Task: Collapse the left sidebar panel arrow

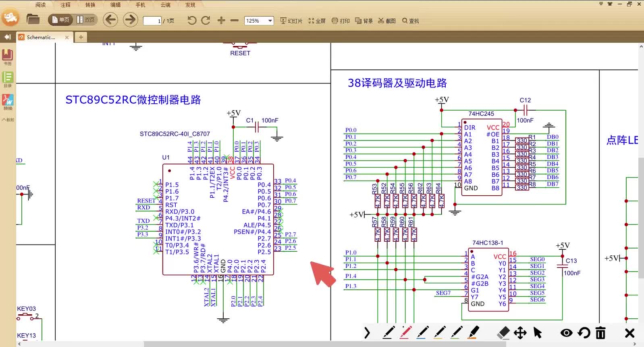Action: 7,37
